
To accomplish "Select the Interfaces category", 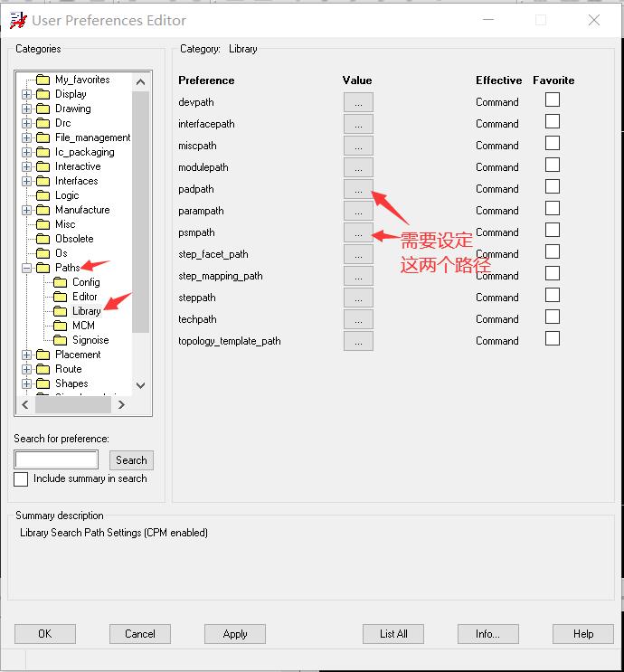I will (x=76, y=181).
